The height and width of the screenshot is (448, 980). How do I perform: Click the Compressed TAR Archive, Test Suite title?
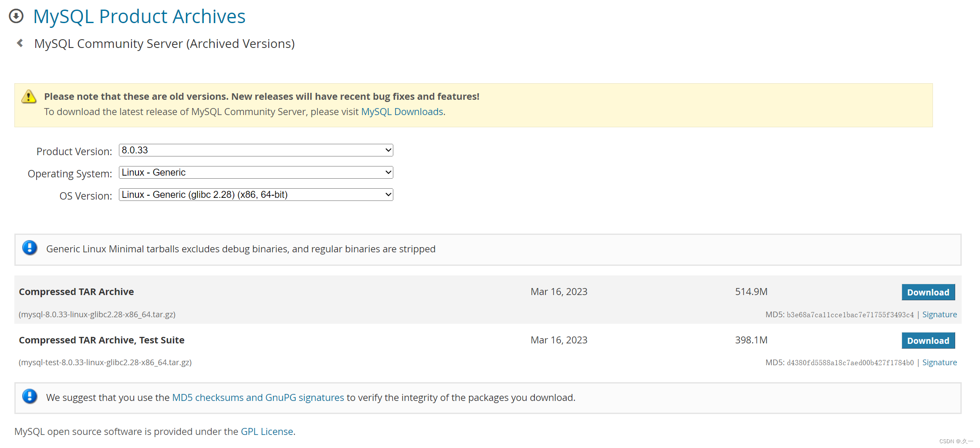101,340
